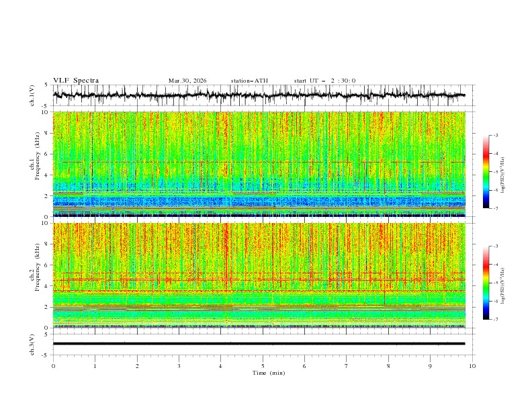This screenshot has width=532, height=411.
Task: Click the "VLF Spectra" plot title
Action: [x=76, y=81]
